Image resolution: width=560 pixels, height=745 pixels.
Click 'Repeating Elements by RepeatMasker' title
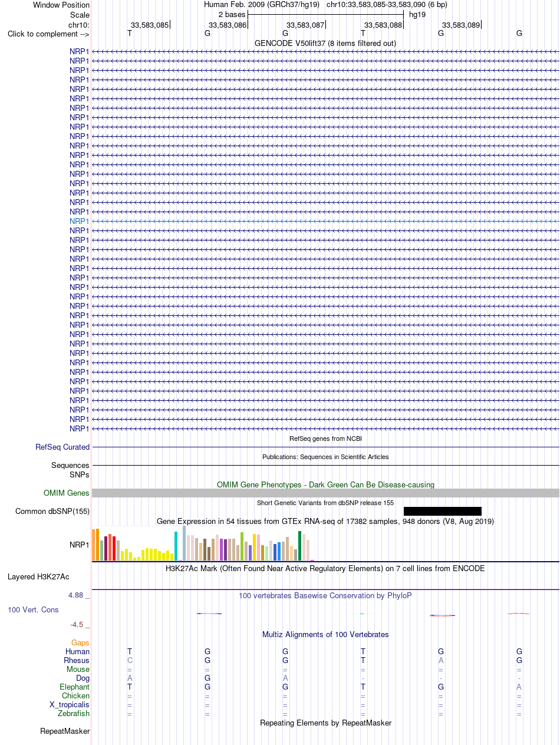click(x=325, y=723)
